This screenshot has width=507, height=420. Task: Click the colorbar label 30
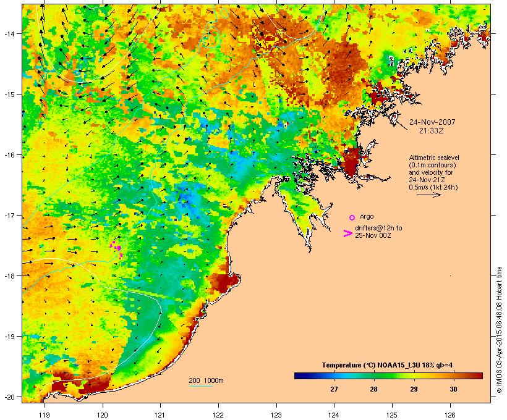(453, 389)
